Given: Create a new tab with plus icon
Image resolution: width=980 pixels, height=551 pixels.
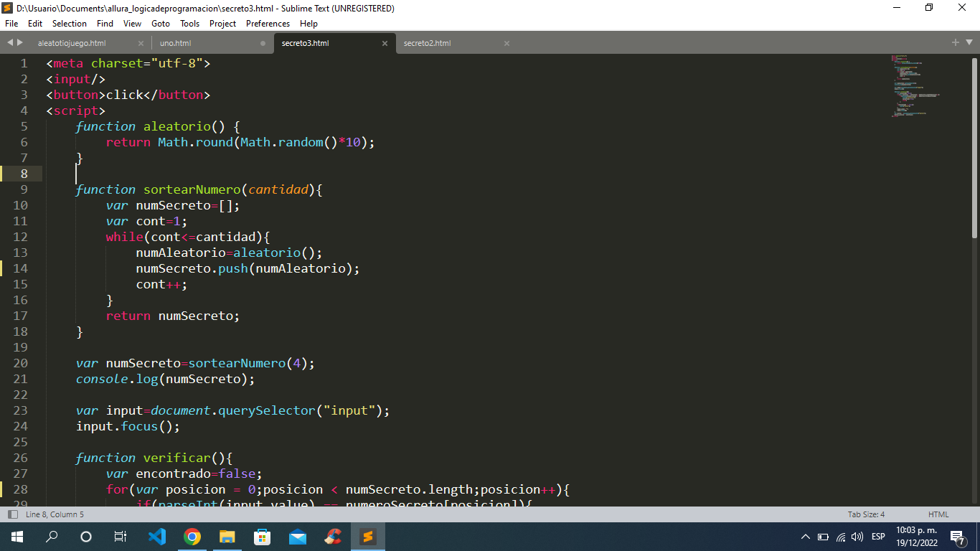Looking at the screenshot, I should 956,43.
